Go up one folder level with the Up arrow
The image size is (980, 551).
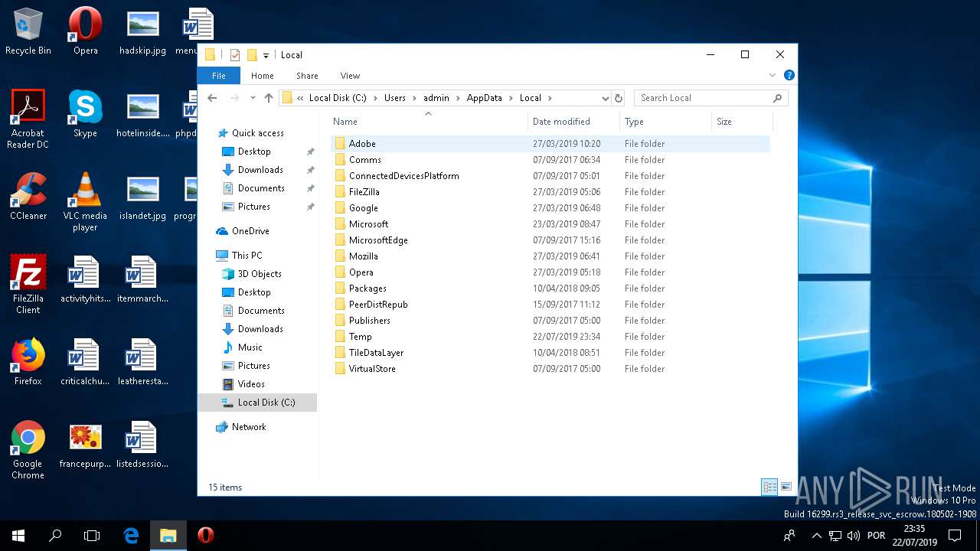coord(269,98)
